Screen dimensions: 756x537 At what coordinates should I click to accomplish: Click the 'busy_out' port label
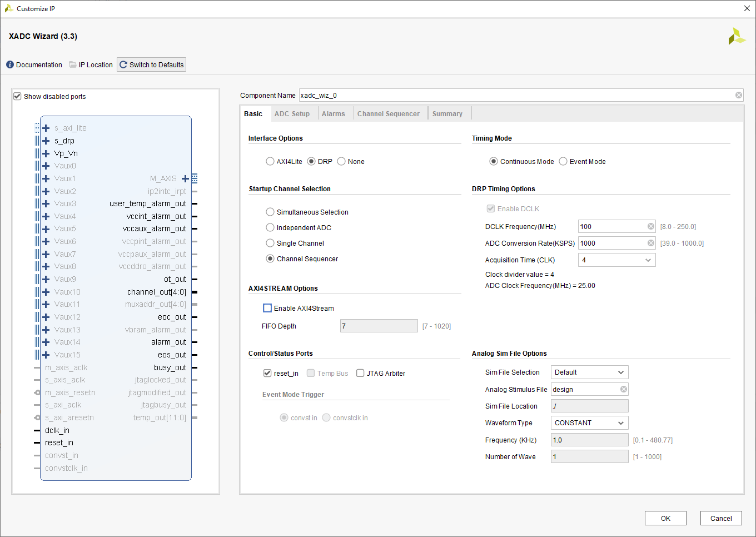point(170,367)
